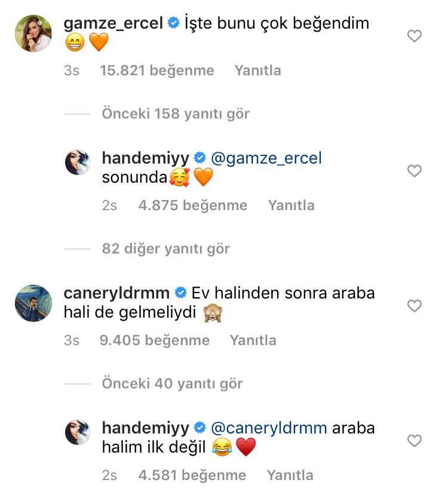Viewport: 448px width, 489px height.
Task: Expand 'Önceki 40 yanıtı gör' replies
Action: tap(172, 383)
